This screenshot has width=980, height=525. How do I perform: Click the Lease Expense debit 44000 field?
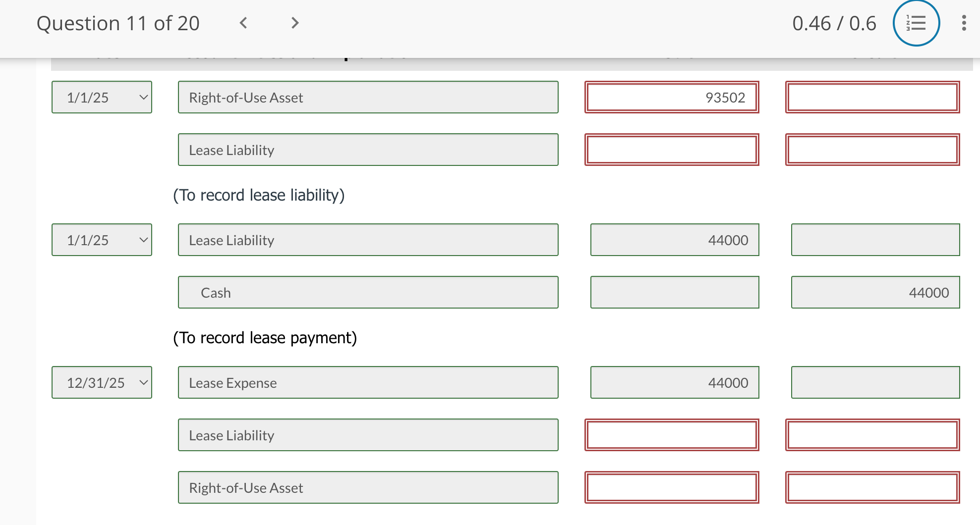tap(675, 382)
